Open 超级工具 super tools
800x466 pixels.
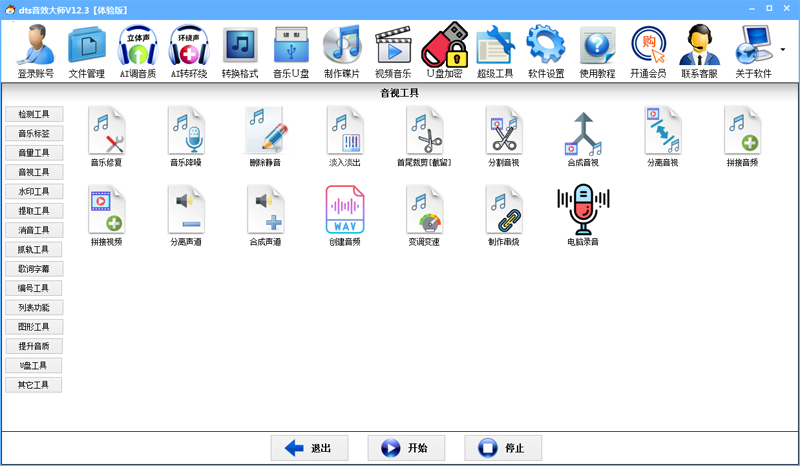(x=495, y=52)
